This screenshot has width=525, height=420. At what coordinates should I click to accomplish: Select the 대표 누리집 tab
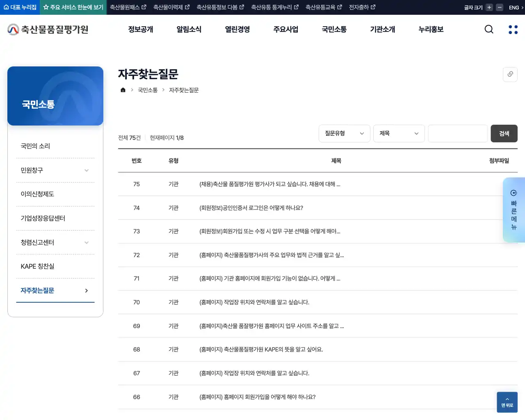(x=20, y=7)
